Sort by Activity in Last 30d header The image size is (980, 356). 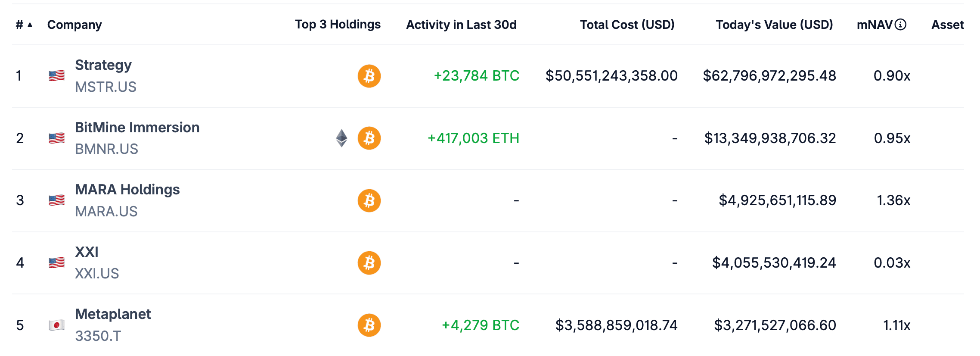pos(461,25)
